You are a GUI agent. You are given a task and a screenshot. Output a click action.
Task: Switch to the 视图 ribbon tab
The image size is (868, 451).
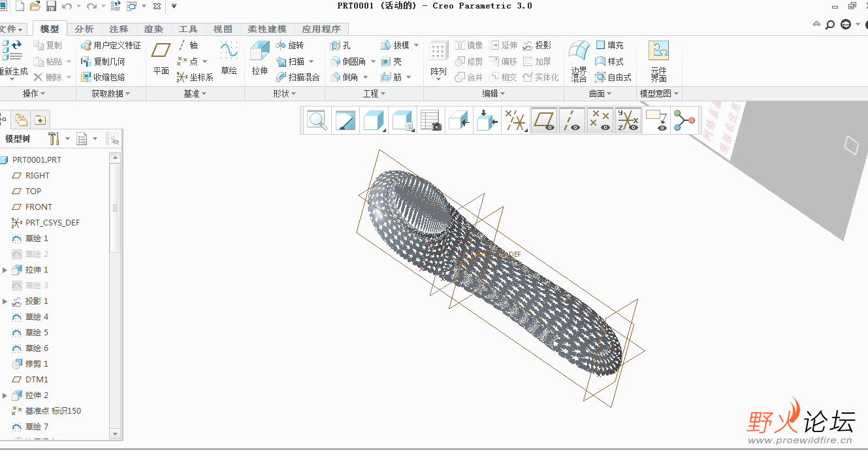click(x=223, y=29)
